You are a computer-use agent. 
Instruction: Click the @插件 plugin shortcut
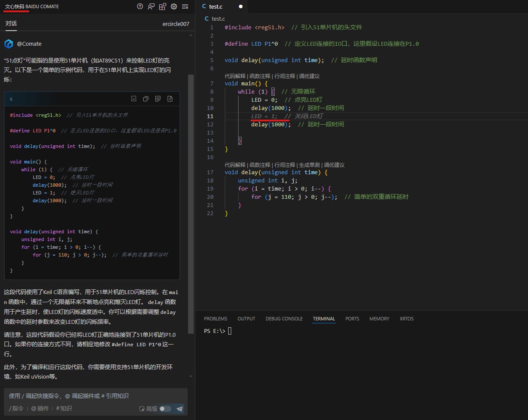[40, 408]
